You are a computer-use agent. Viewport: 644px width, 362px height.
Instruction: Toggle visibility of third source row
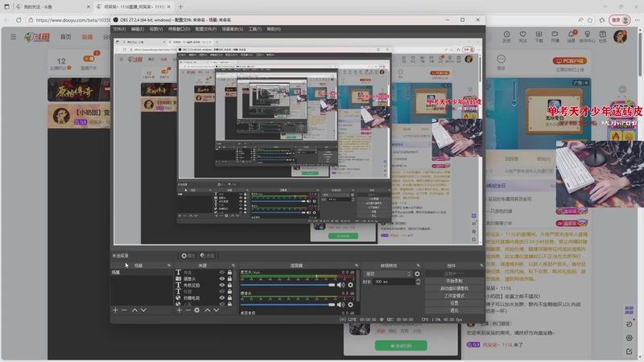[x=222, y=285]
